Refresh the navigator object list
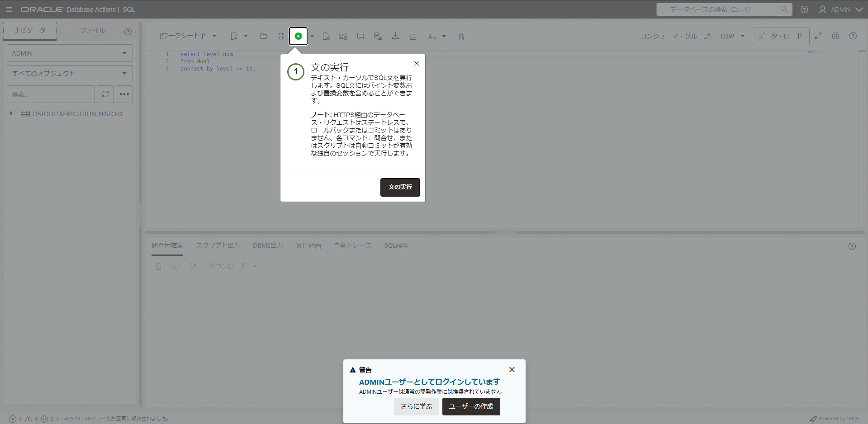This screenshot has height=424, width=868. point(105,94)
